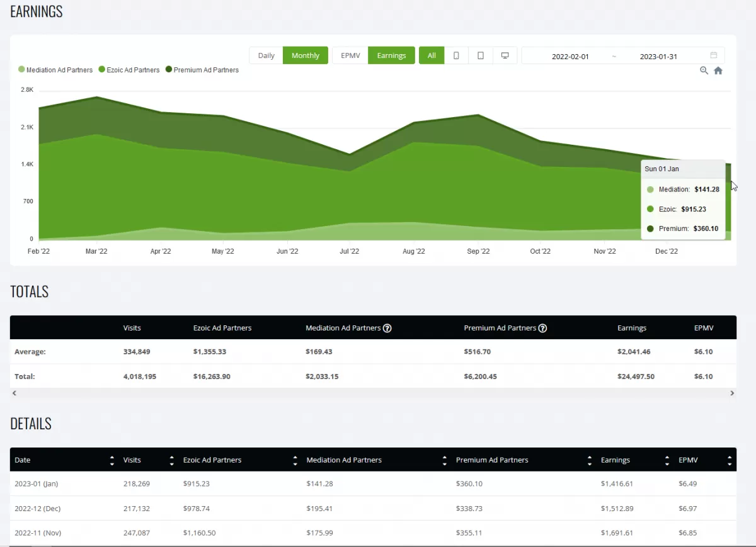Select the Earnings metric button
756x547 pixels.
pos(391,55)
